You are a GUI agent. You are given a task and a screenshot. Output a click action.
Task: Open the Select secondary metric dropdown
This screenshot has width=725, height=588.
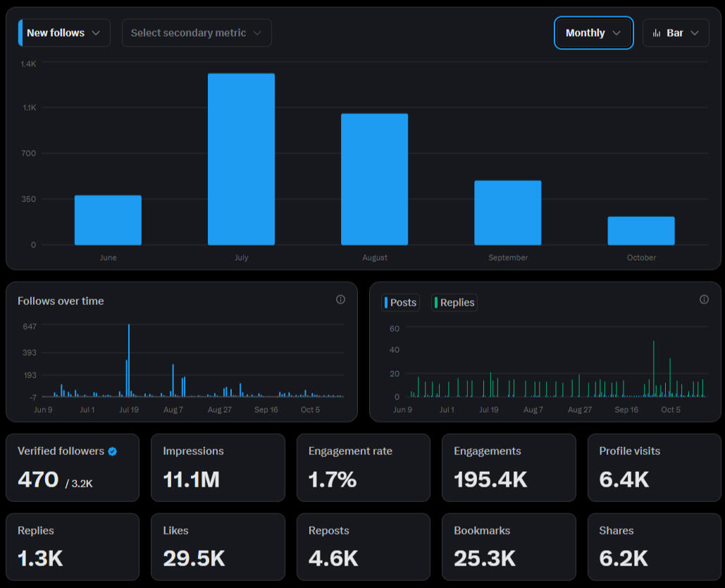pos(197,33)
